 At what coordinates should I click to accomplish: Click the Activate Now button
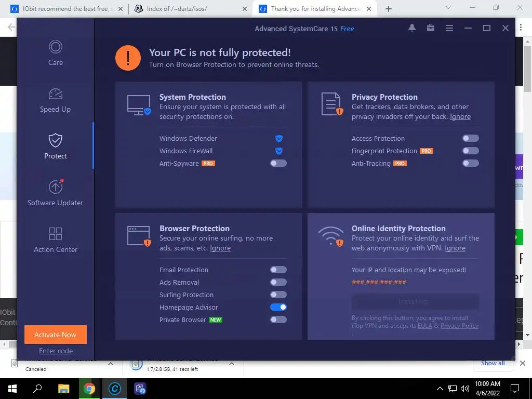click(x=55, y=335)
